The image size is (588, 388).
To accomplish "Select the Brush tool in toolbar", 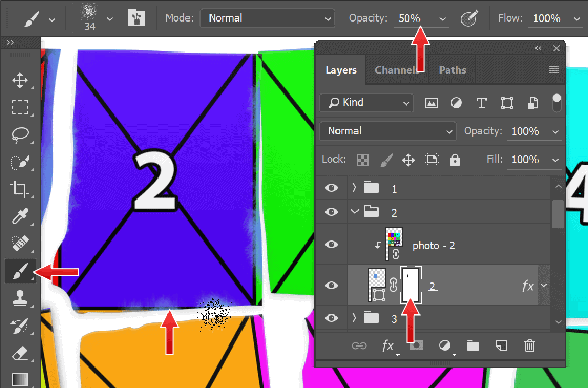I will (x=20, y=271).
